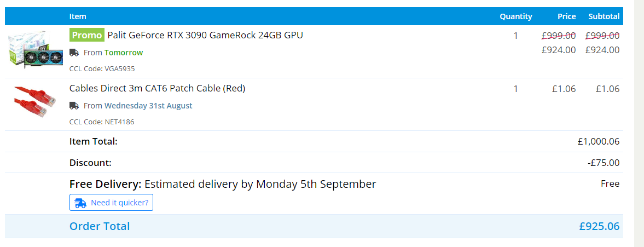
Task: Click the green Promo badge
Action: 86,36
